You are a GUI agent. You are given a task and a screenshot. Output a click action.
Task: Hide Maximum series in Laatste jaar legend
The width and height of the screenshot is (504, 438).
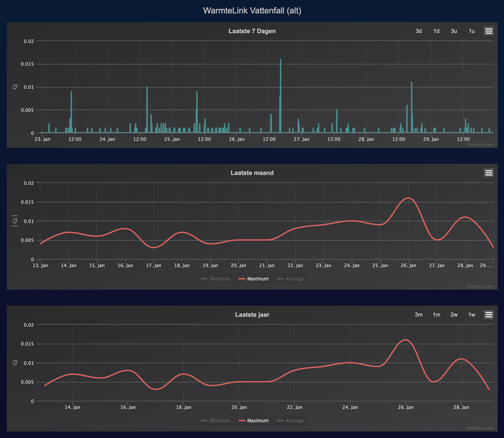point(254,420)
